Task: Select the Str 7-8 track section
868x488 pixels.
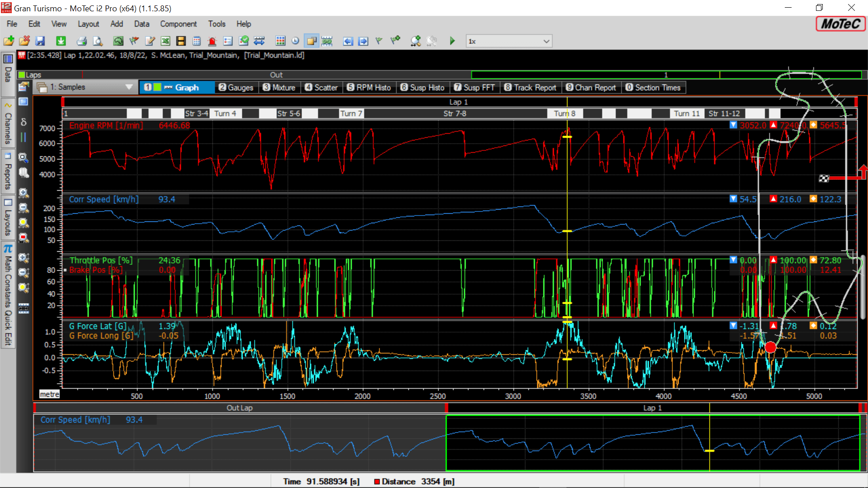Action: point(455,113)
